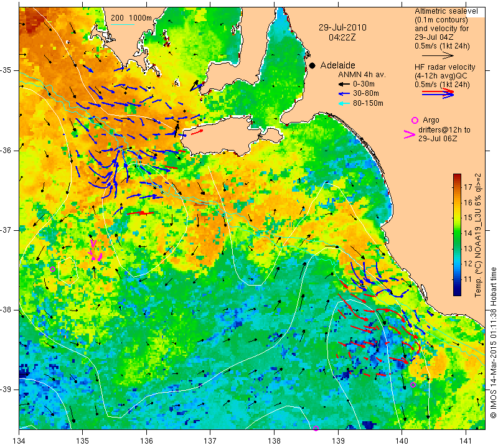The image size is (498, 448).
Task: Click the black 0-30m legend arrow
Action: [x=344, y=85]
